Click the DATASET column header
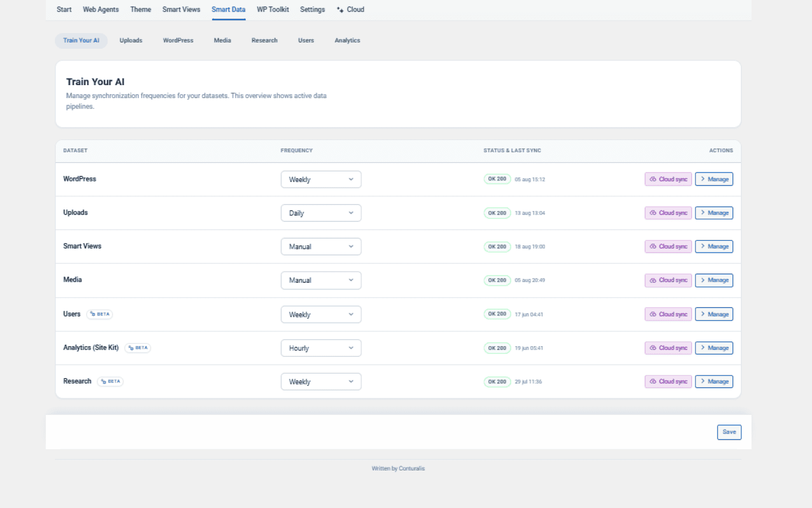This screenshot has height=508, width=812. 76,151
